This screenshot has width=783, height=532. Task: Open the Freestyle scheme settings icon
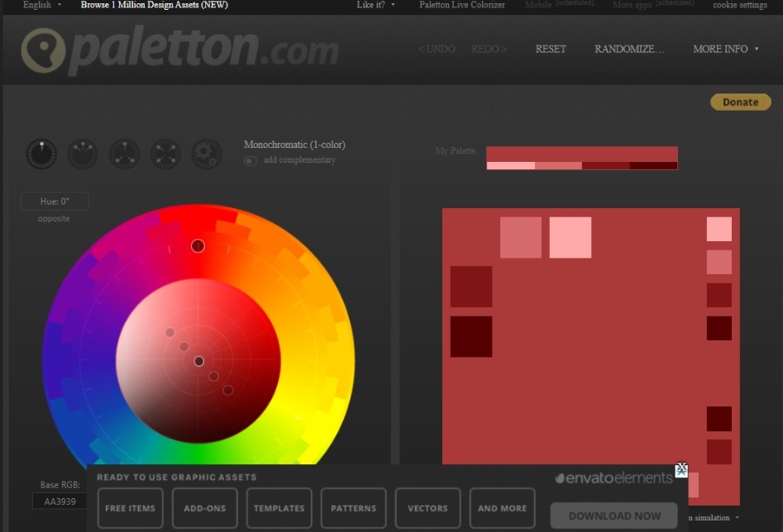pos(206,154)
